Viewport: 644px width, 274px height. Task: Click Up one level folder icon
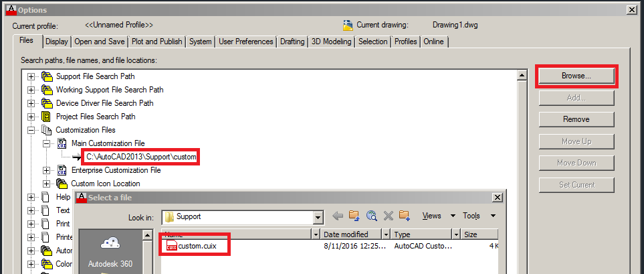click(x=354, y=215)
